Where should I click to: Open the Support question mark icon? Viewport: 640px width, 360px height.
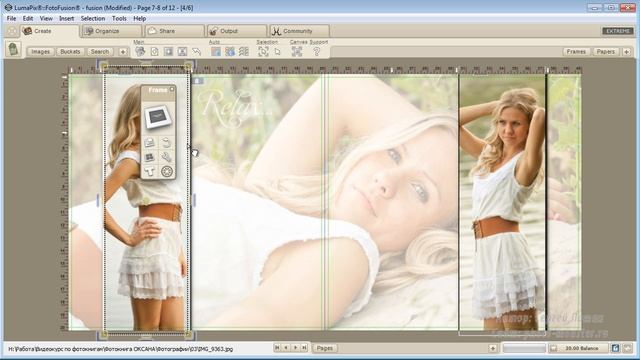316,51
